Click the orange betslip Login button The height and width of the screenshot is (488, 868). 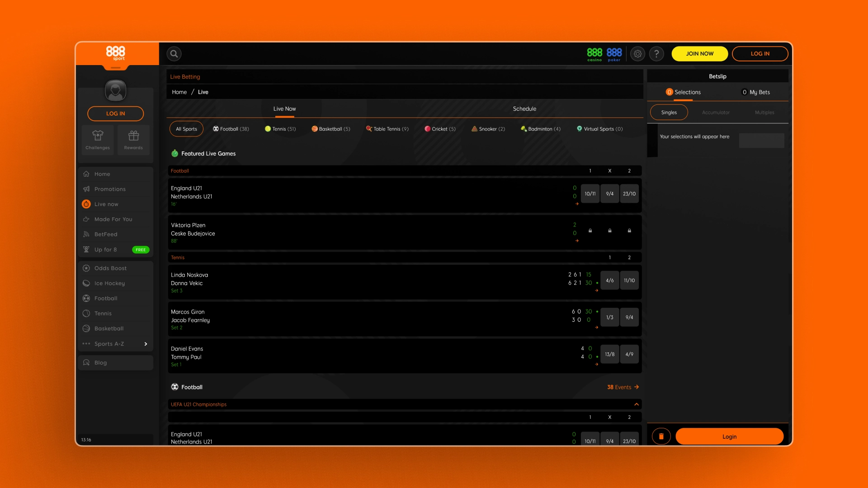(x=729, y=436)
